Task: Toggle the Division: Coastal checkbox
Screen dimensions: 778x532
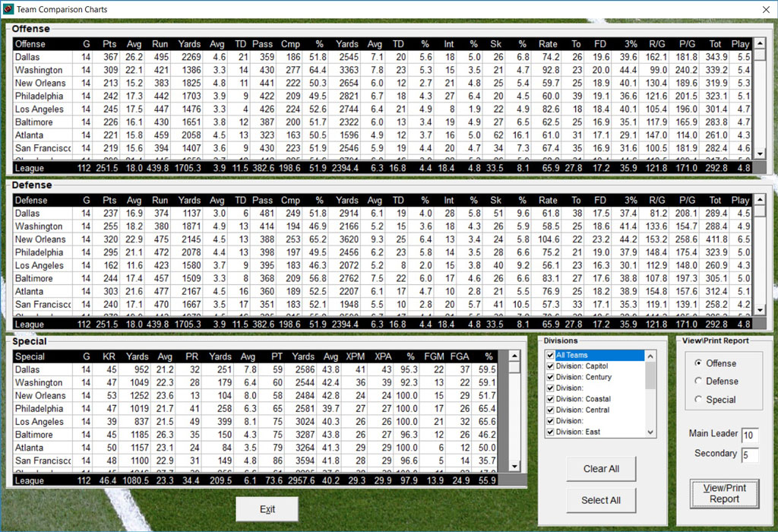Action: coord(550,399)
